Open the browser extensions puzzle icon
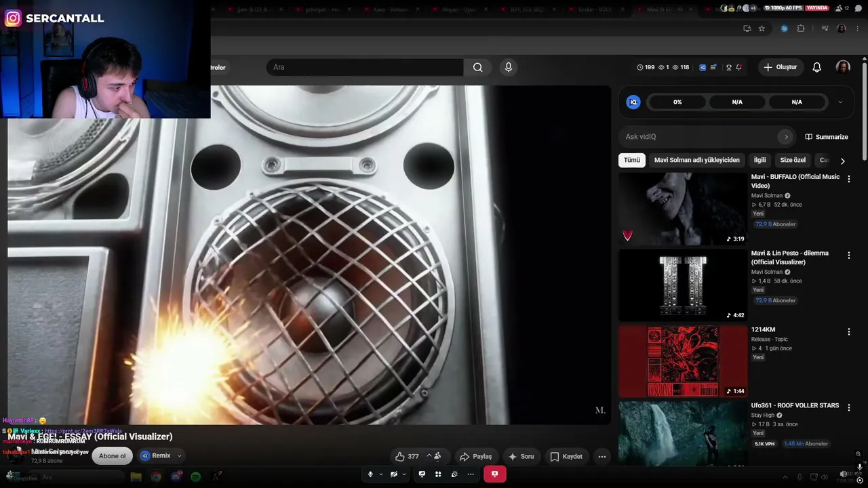Image resolution: width=868 pixels, height=488 pixels. [801, 28]
